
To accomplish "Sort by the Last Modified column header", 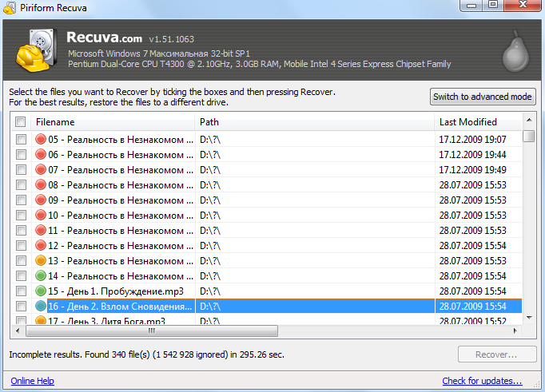I will tap(478, 122).
